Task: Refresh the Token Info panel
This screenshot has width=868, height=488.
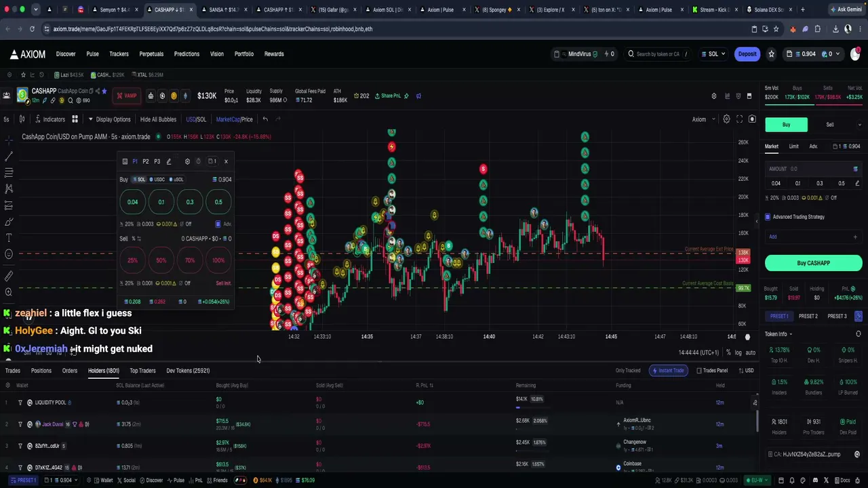Action: [x=859, y=334]
